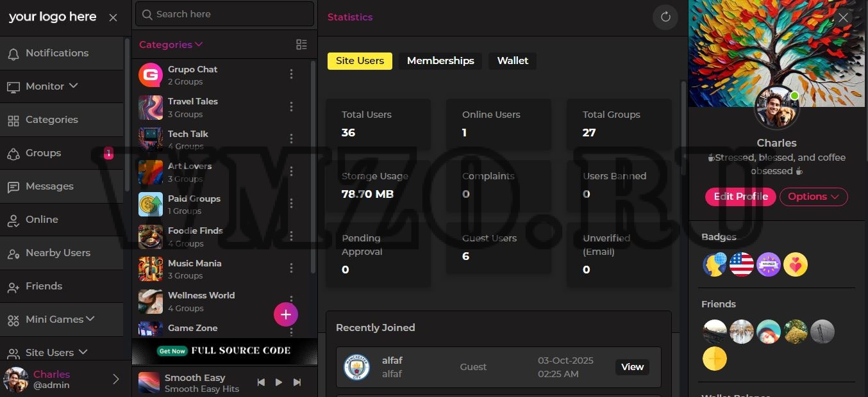Image resolution: width=868 pixels, height=397 pixels.
Task: Click the pink plus add button
Action: tap(286, 314)
